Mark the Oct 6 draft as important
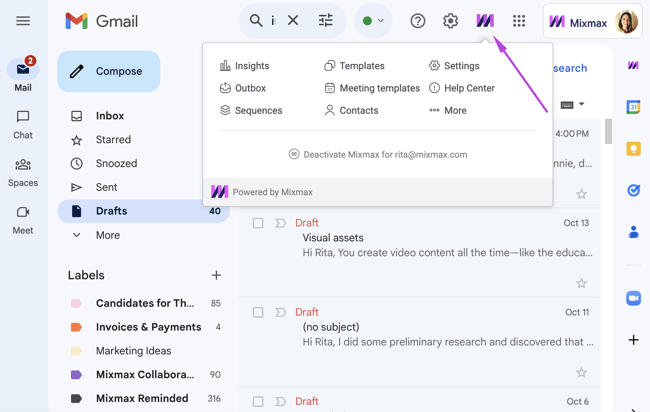The width and height of the screenshot is (650, 412). (x=281, y=401)
